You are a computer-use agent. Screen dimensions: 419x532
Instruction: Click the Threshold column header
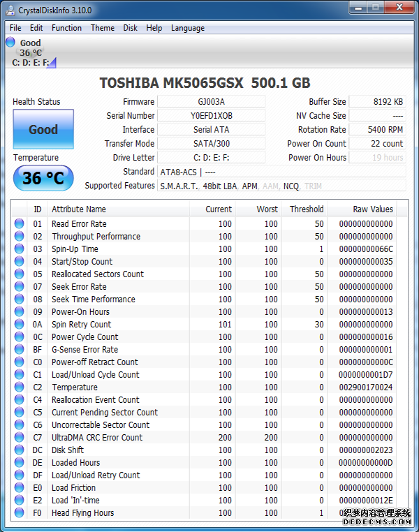point(304,209)
